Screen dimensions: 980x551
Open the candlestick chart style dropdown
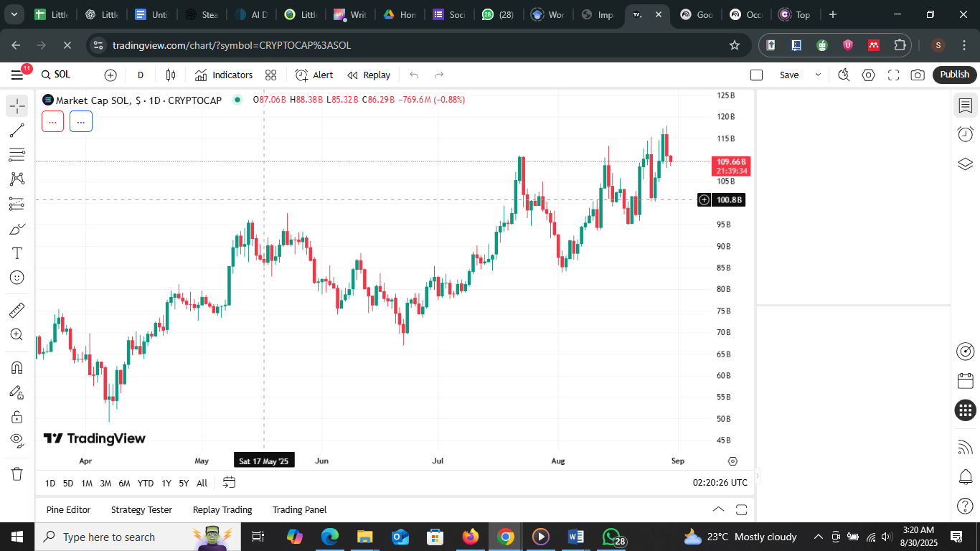coord(171,75)
